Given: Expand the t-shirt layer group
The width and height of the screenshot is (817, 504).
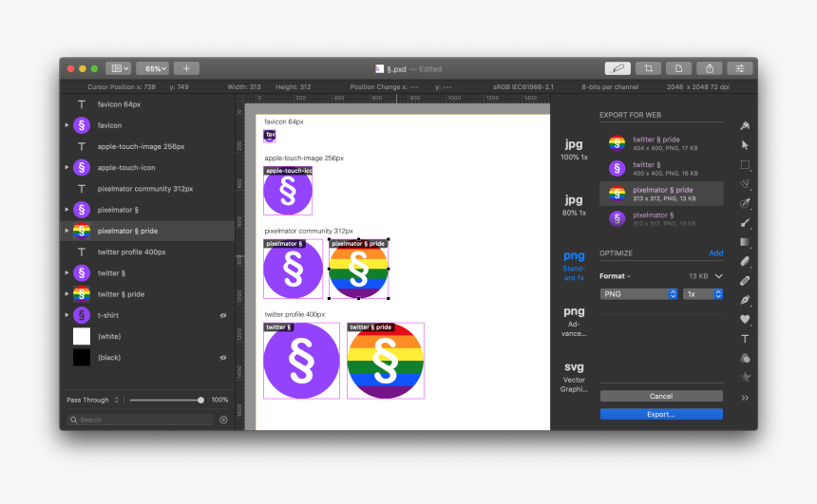Looking at the screenshot, I should (66, 315).
